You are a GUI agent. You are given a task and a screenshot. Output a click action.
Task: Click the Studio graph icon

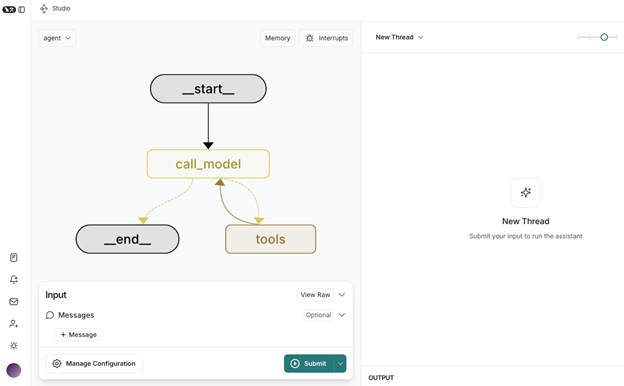pyautogui.click(x=44, y=8)
